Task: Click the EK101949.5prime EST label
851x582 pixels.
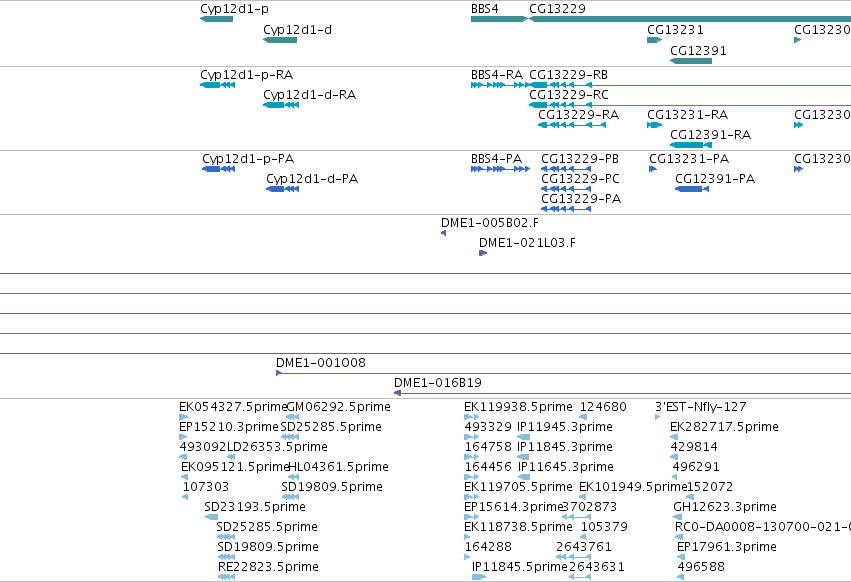Action: point(633,486)
